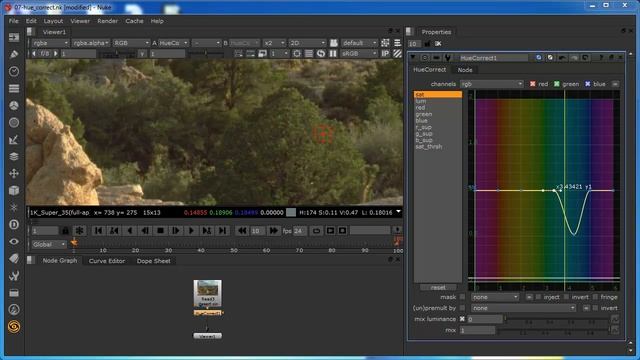Open the Draw nodes pen icon
The image size is (640, 360).
(14, 54)
